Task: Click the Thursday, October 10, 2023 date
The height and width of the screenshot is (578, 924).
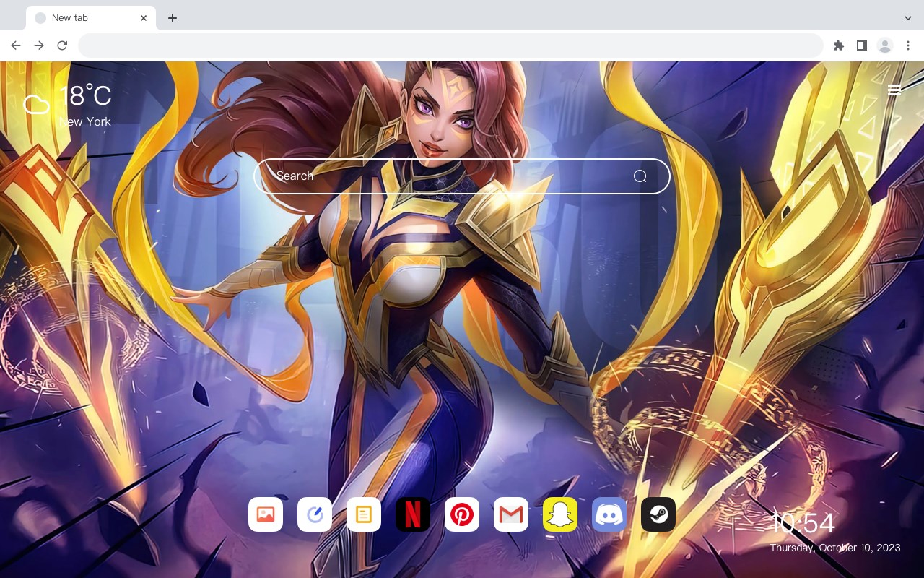Action: pyautogui.click(x=835, y=548)
